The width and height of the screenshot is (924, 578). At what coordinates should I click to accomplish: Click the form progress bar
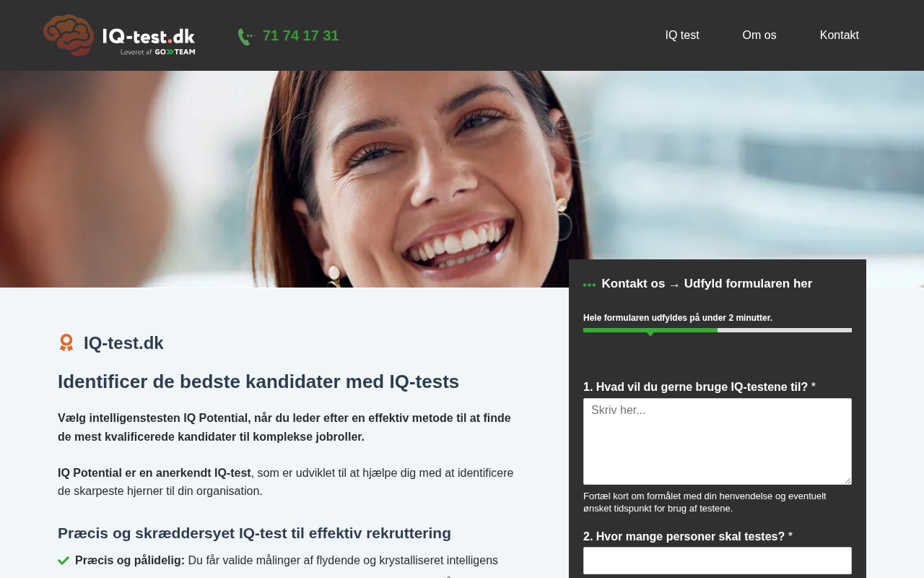click(x=718, y=330)
